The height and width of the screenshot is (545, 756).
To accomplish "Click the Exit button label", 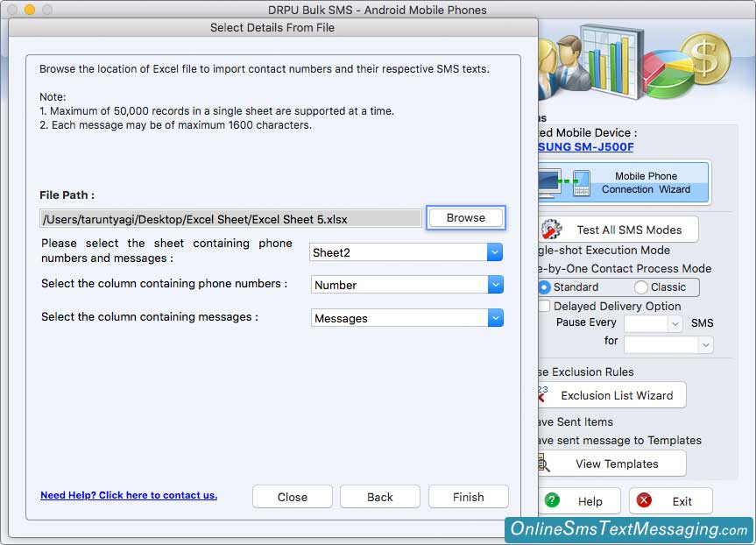I will (682, 501).
